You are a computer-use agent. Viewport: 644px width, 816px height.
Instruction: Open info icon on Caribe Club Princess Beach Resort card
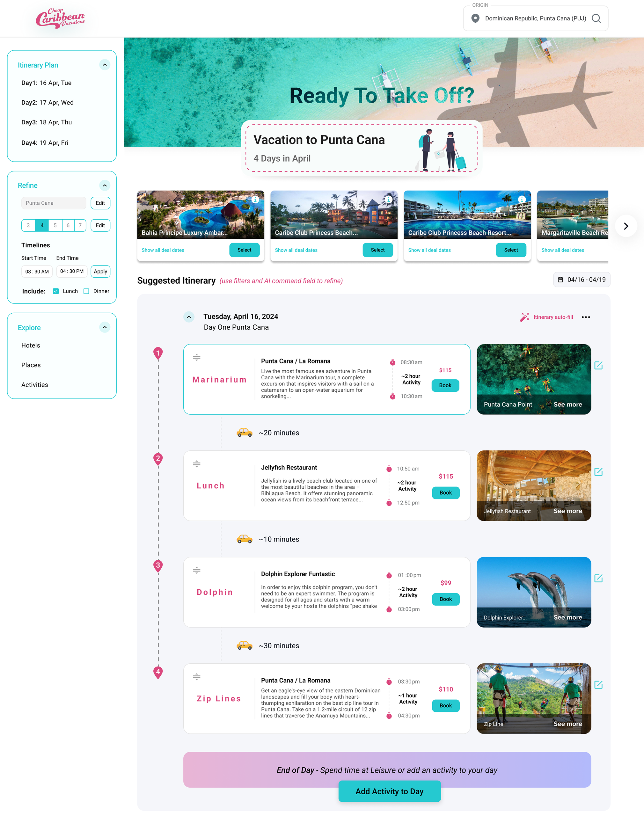coord(522,200)
